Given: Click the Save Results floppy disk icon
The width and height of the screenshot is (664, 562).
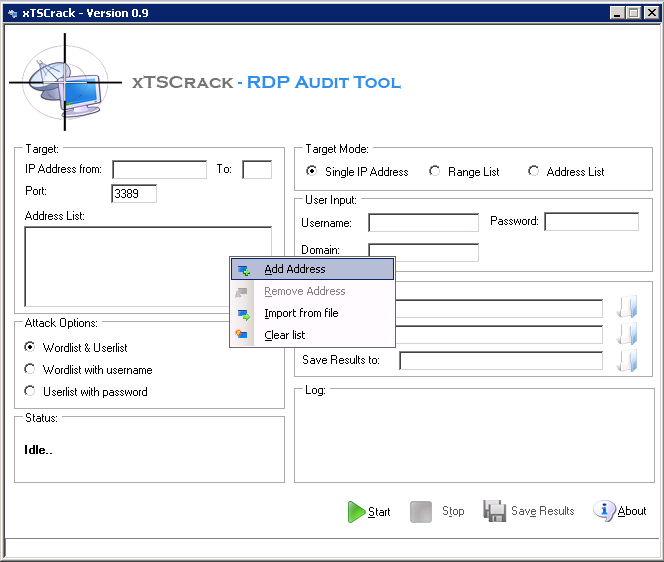Looking at the screenshot, I should (x=495, y=511).
